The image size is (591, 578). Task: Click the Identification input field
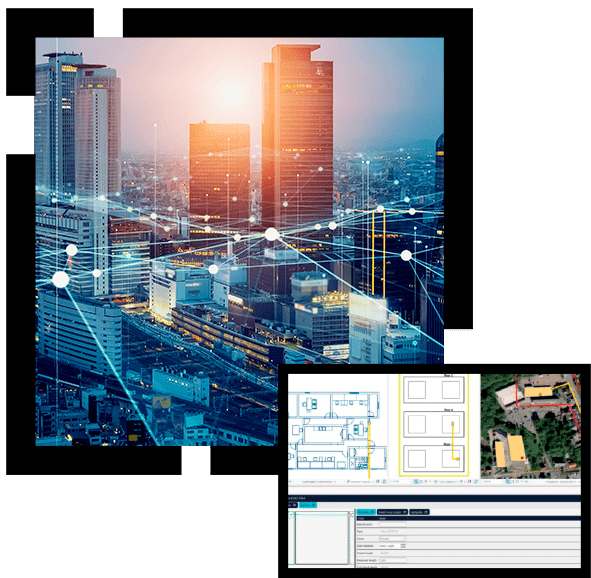pyautogui.click(x=393, y=524)
